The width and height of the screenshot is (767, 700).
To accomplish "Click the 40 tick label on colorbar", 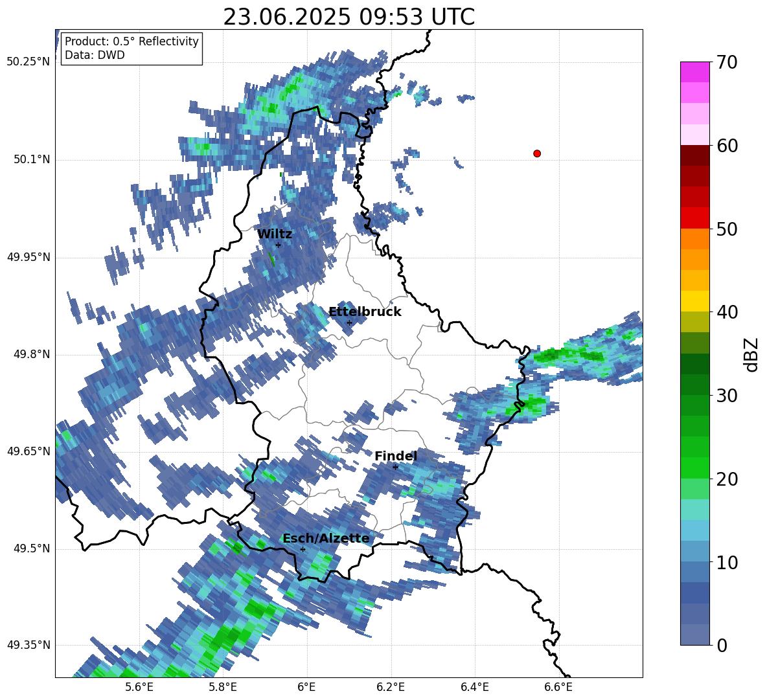I will tap(726, 312).
